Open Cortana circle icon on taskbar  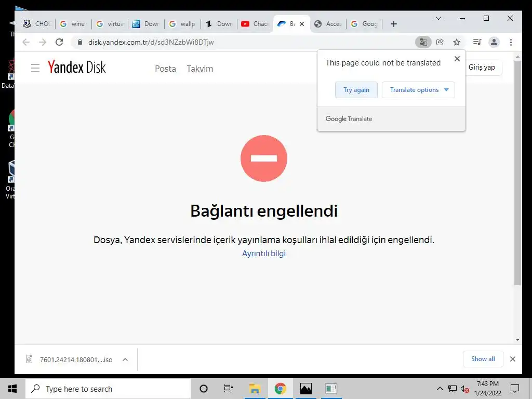204,389
